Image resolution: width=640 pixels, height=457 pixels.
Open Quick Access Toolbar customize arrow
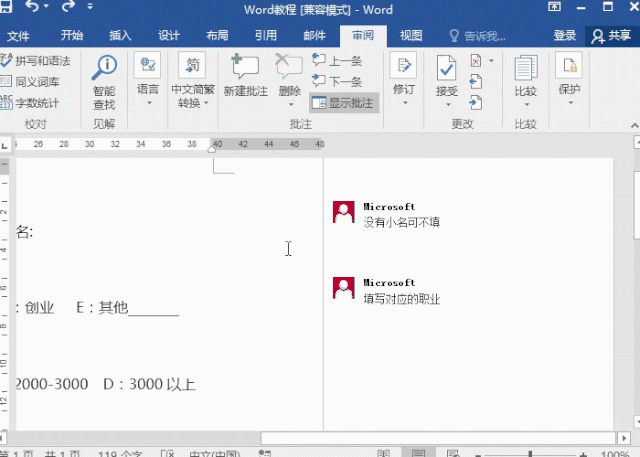pyautogui.click(x=90, y=6)
